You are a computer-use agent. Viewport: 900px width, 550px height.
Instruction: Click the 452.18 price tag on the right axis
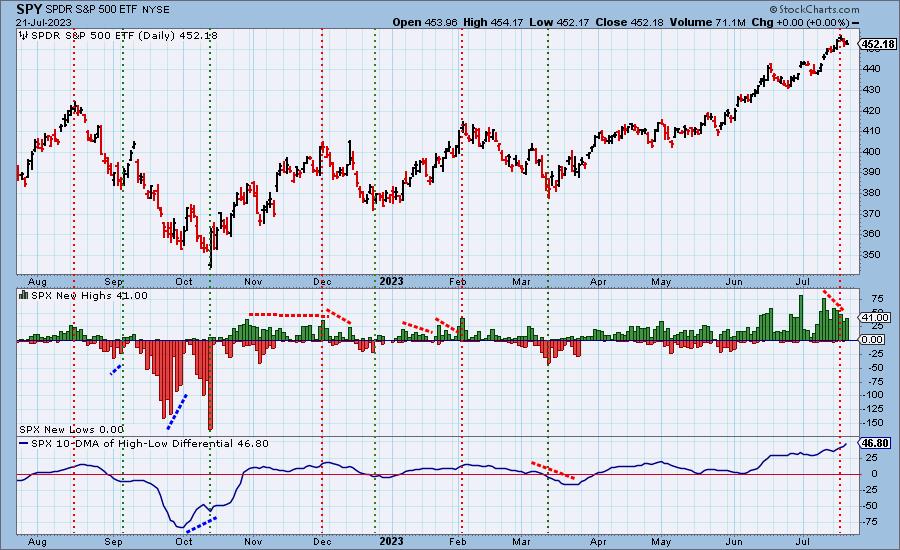(878, 44)
